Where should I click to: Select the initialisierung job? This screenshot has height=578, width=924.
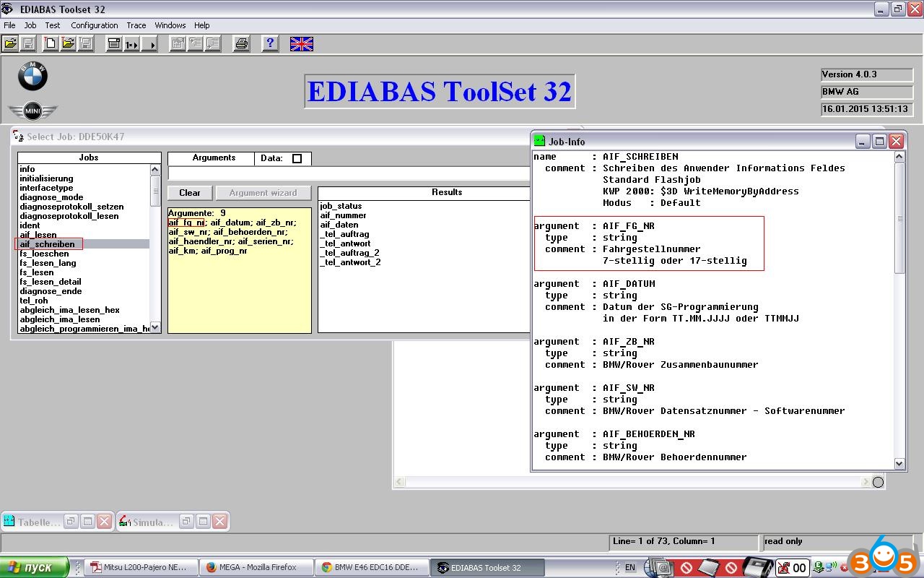point(46,178)
